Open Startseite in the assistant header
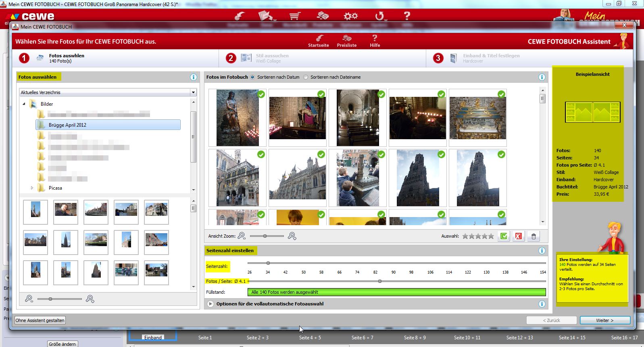 click(319, 41)
